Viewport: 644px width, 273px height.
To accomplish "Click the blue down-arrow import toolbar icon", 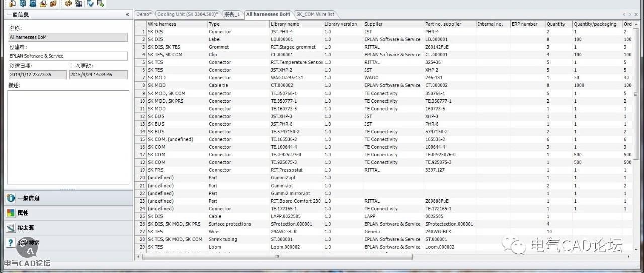I will coord(90,4).
